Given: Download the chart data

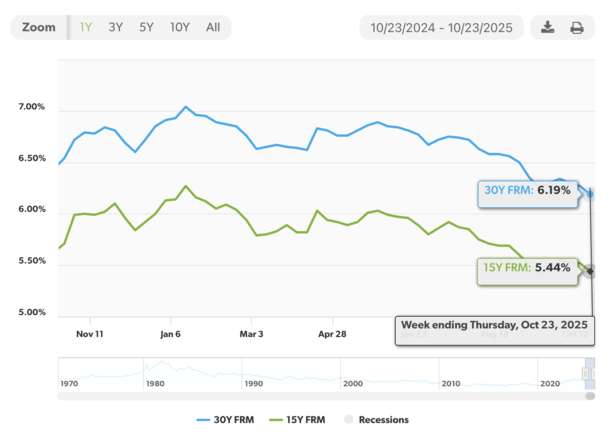Looking at the screenshot, I should 547,27.
